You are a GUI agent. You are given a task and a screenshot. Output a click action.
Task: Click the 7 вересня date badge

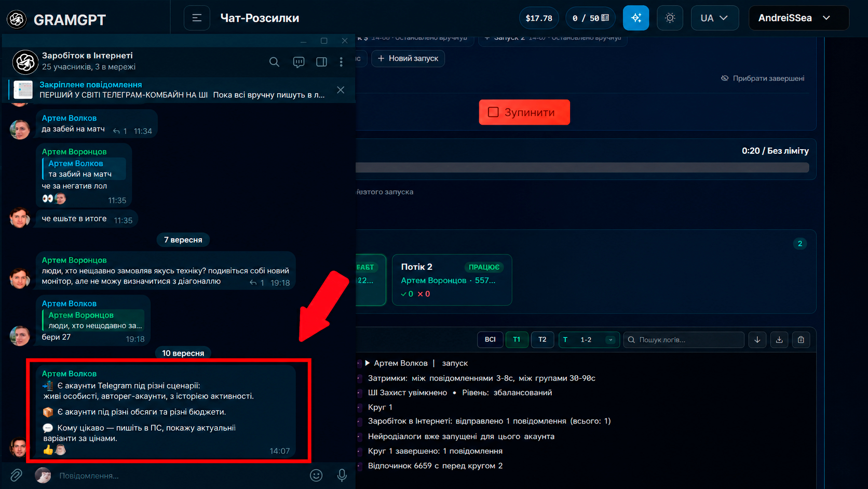point(183,240)
